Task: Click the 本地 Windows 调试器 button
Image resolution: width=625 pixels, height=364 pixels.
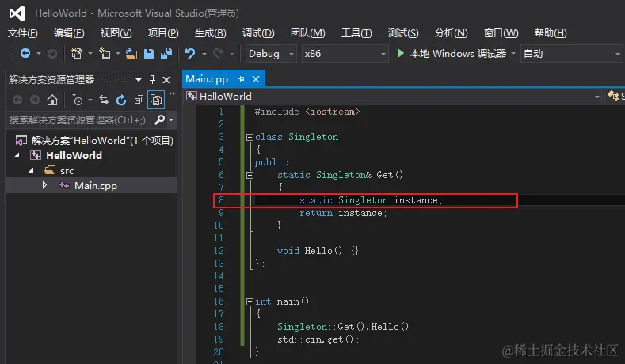Action: tap(452, 53)
